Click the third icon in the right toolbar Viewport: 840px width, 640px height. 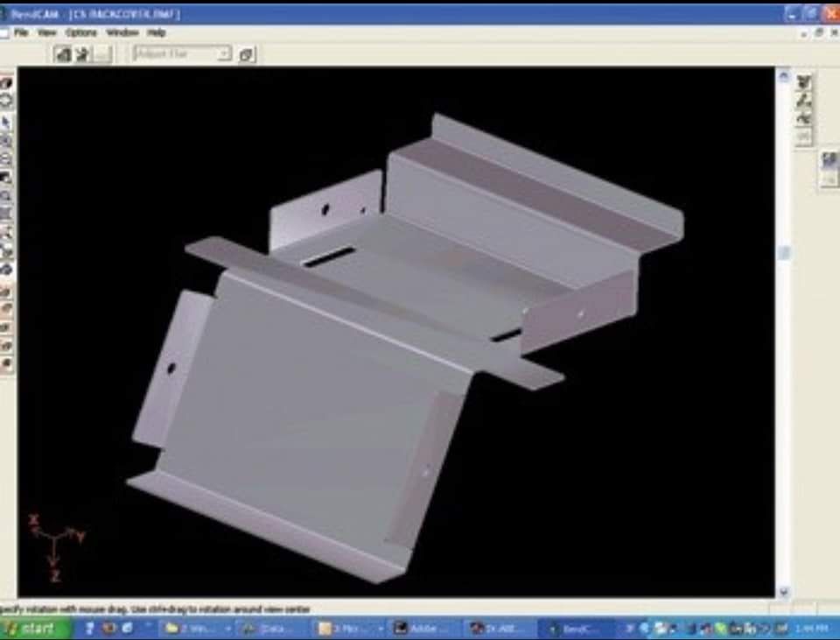[803, 118]
